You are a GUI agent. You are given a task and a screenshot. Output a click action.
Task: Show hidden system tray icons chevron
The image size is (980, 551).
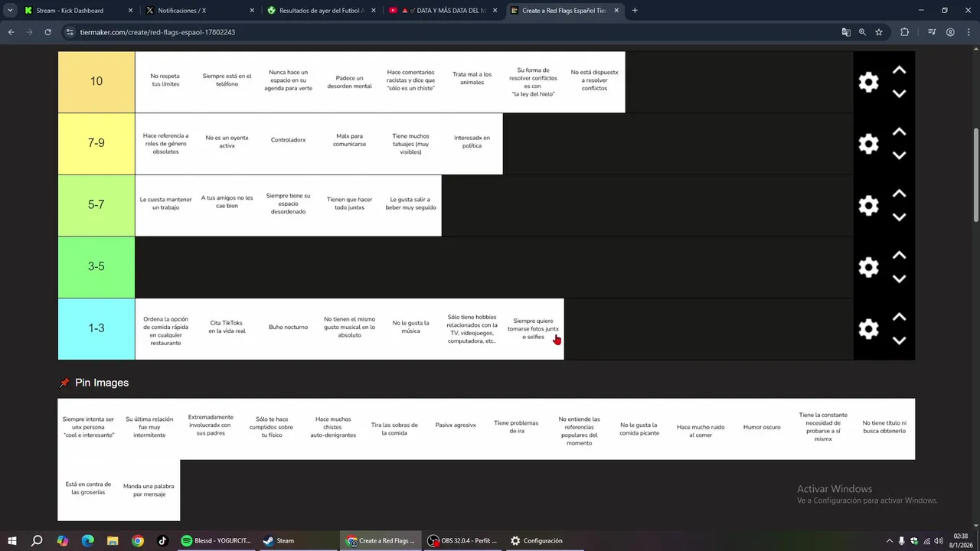pos(889,541)
